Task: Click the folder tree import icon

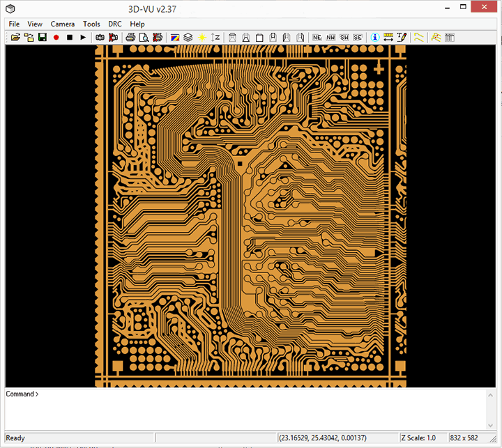Action: click(x=29, y=38)
